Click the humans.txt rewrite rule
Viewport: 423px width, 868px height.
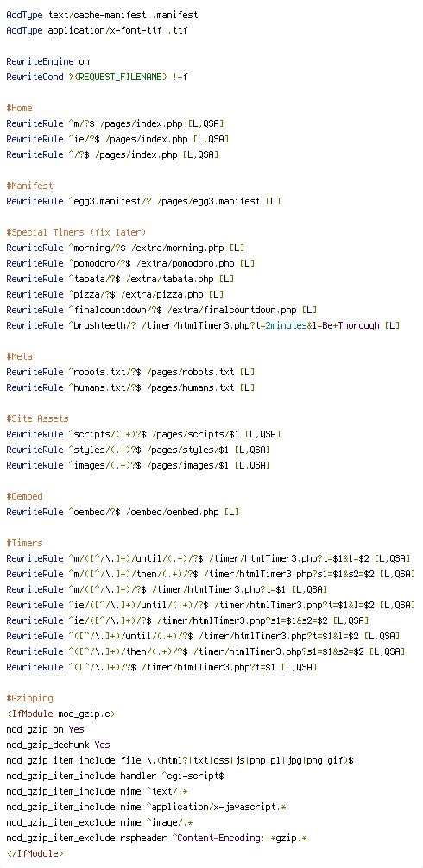[x=130, y=387]
